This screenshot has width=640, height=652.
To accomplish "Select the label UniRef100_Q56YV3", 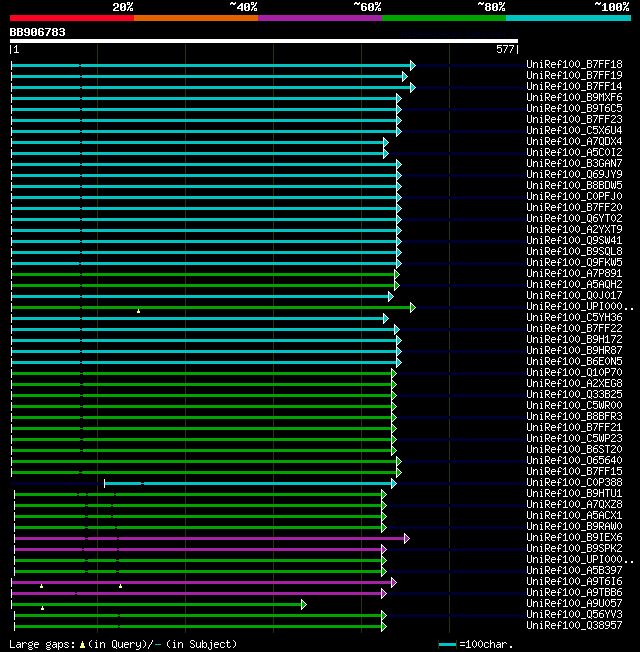I will (574, 615).
